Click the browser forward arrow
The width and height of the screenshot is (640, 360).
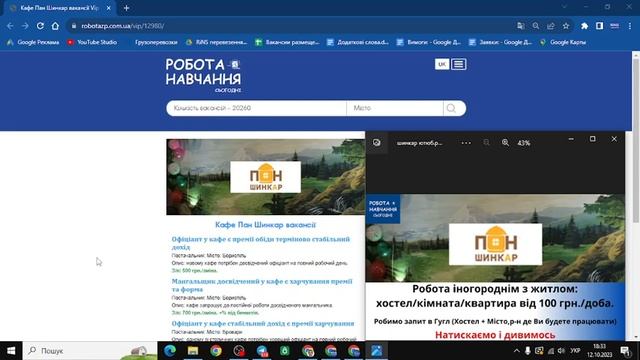(25, 26)
